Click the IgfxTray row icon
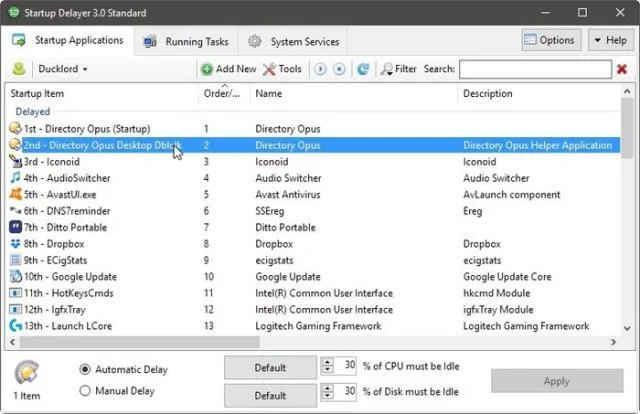The height and width of the screenshot is (414, 640). [x=15, y=309]
